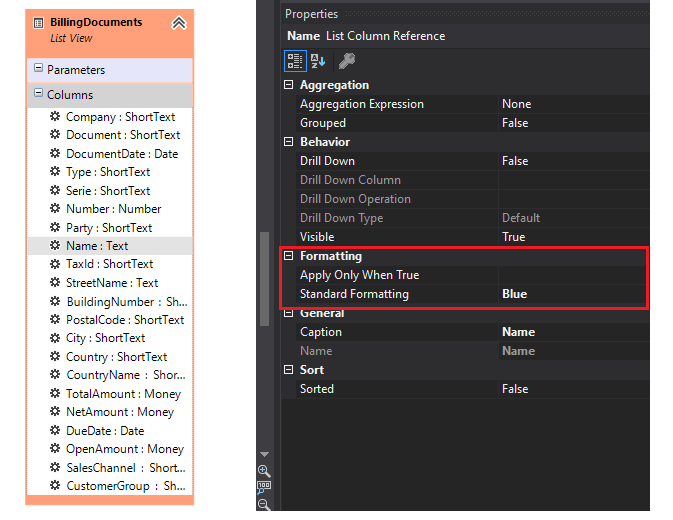Click the gear icon beside DocumentDate
The image size is (673, 520).
click(x=55, y=153)
